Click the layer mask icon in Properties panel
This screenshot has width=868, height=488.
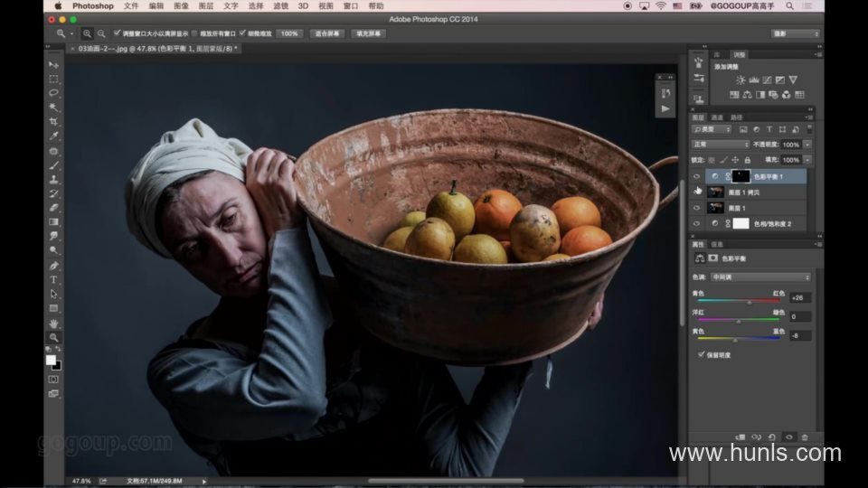713,258
